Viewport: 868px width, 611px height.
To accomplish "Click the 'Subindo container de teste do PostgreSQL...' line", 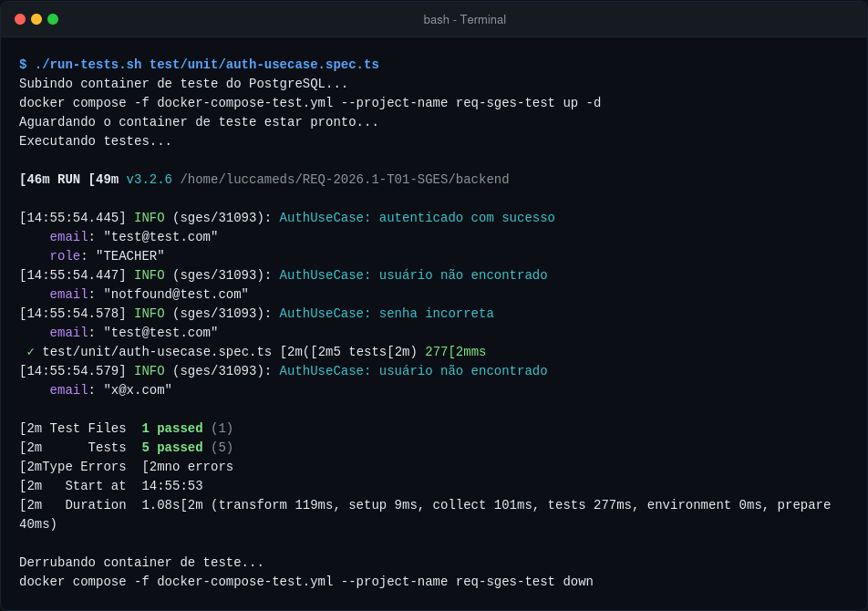I will pyautogui.click(x=184, y=84).
